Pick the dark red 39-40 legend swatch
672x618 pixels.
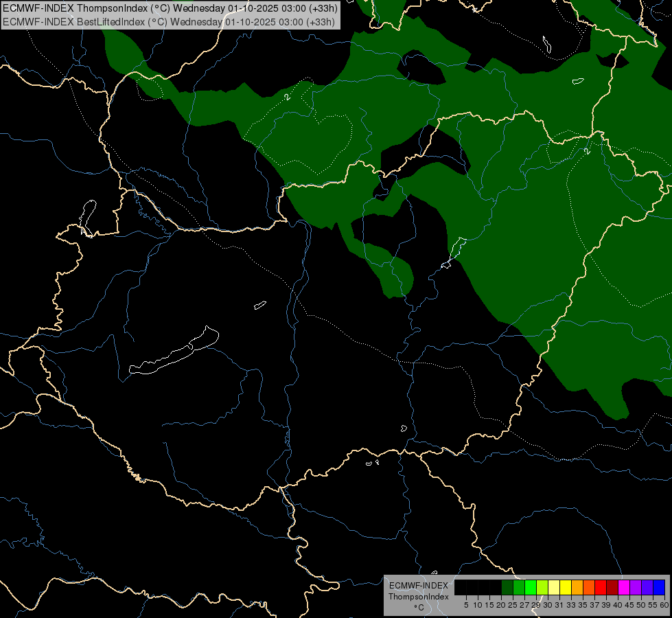(612, 587)
